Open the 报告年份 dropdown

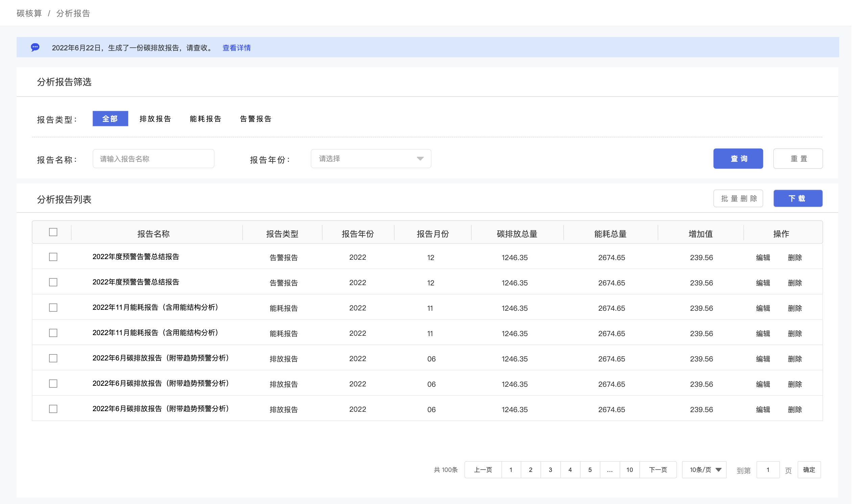(371, 159)
